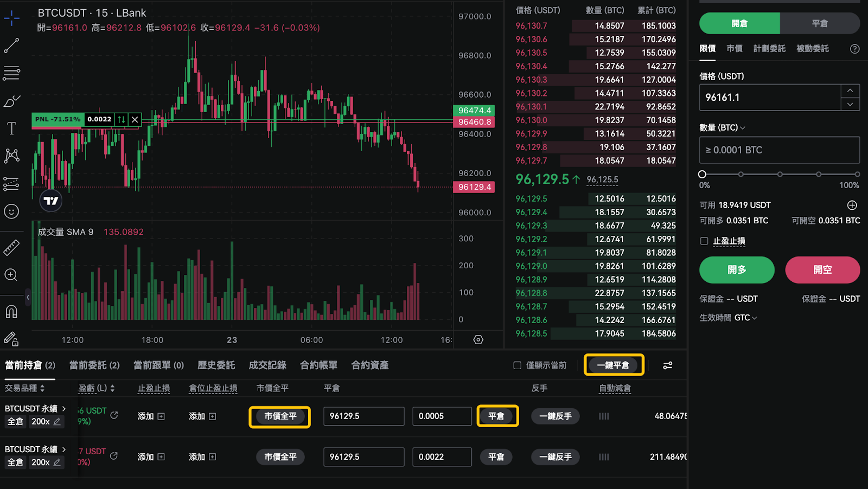
Task: Share second position PNL icon
Action: 114,456
